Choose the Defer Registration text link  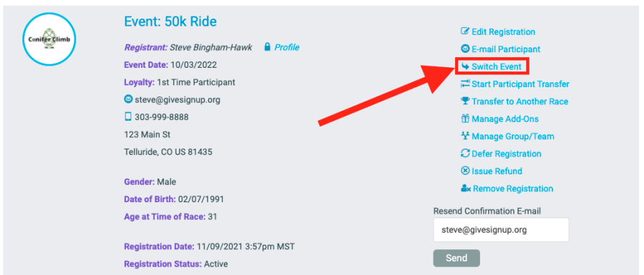pos(507,154)
